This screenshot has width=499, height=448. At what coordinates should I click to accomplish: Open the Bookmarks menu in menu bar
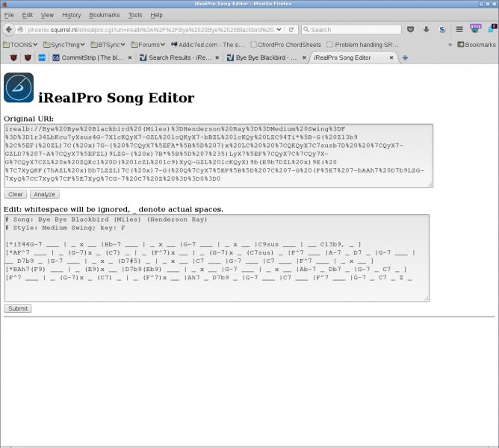click(104, 15)
